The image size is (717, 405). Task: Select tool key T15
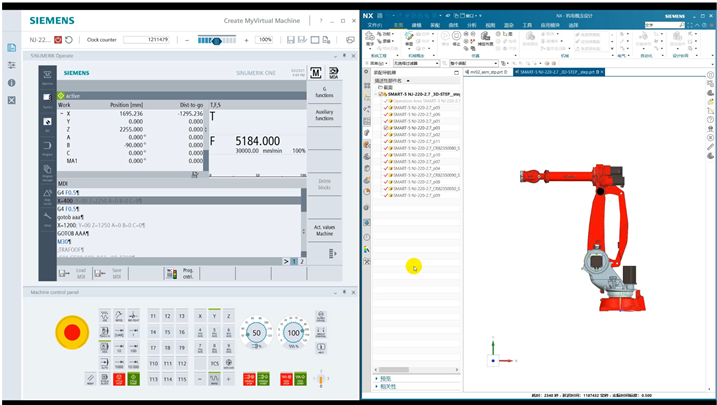click(182, 379)
